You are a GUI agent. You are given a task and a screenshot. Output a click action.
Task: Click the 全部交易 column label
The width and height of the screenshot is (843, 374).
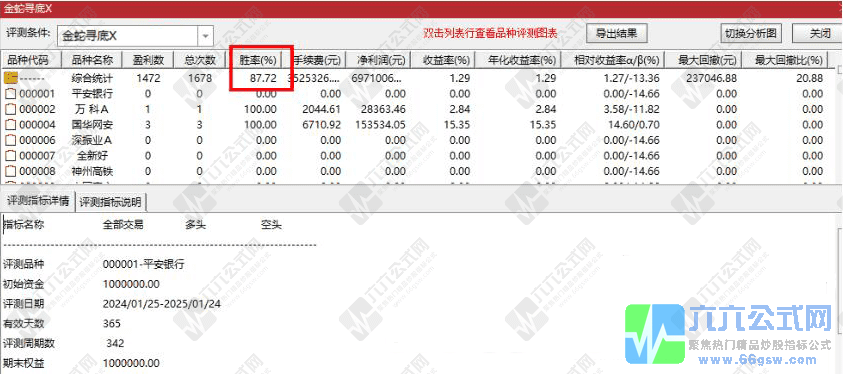pos(123,225)
